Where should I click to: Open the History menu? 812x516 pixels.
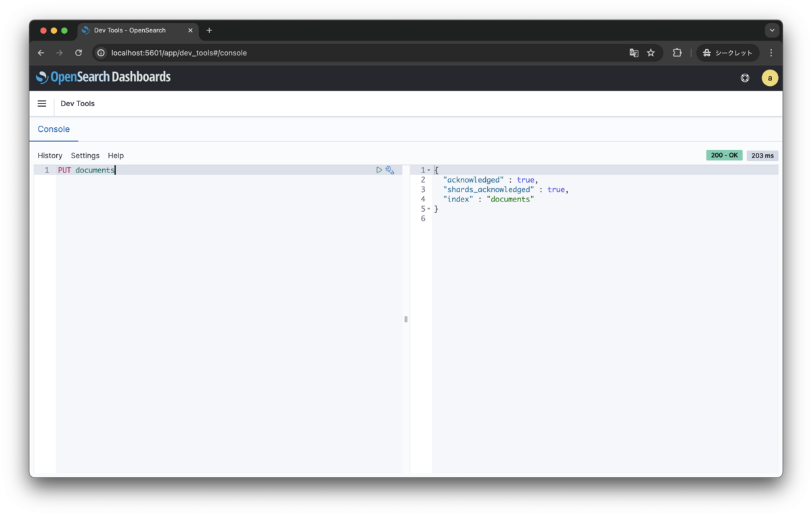tap(50, 156)
